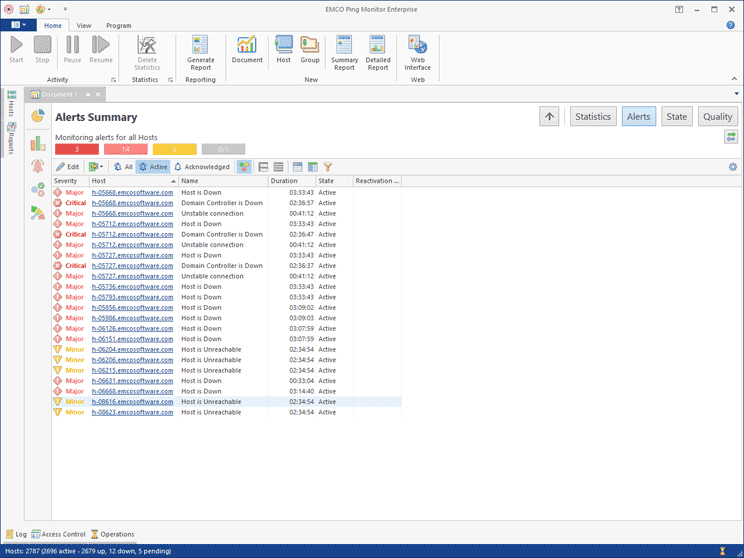Sort by the Duration column header
This screenshot has width=744, height=558.
coord(291,181)
